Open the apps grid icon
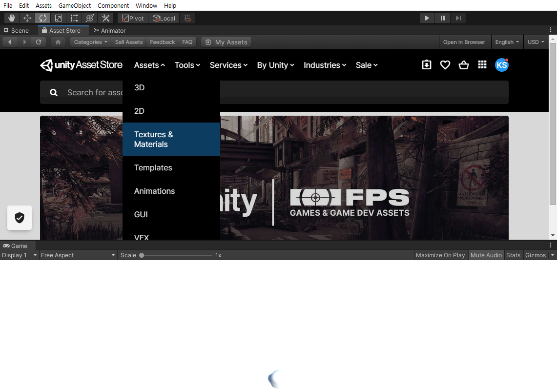Image resolution: width=557 pixels, height=392 pixels. tap(482, 64)
